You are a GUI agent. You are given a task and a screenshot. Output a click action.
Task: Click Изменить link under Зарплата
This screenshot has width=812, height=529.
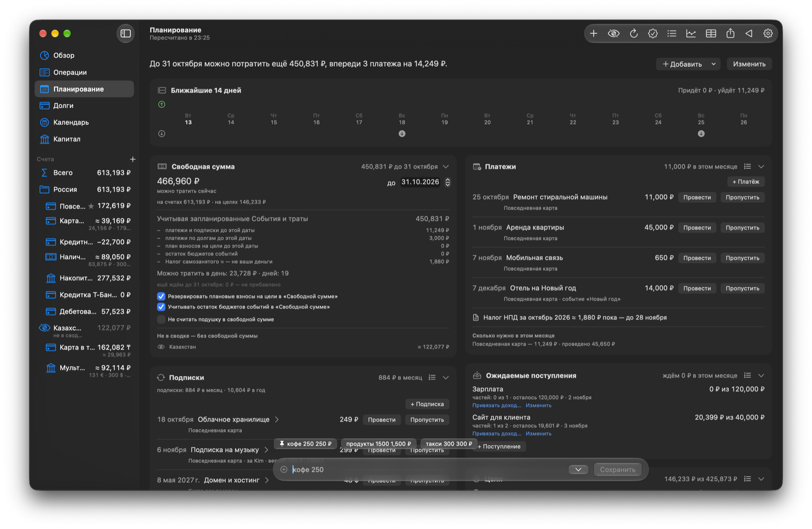[538, 405]
